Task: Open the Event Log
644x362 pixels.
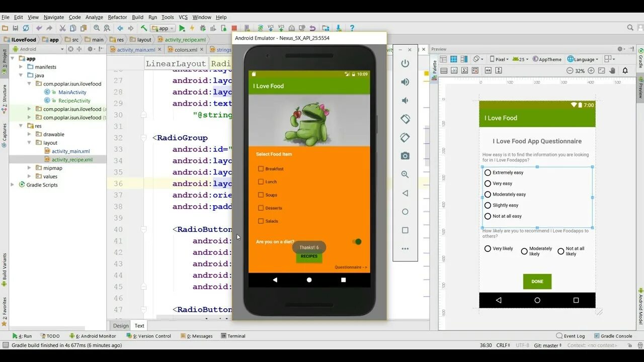Action: (x=571, y=336)
